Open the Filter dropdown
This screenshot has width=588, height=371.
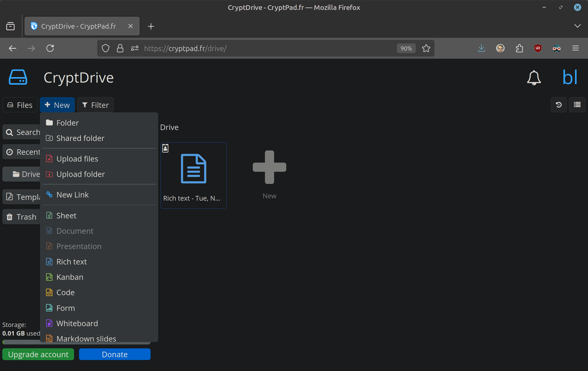coord(95,105)
